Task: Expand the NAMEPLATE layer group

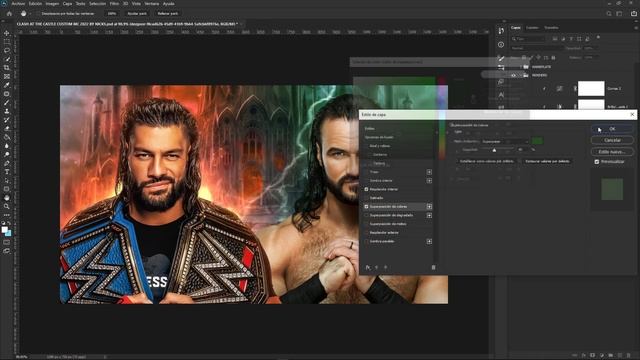Action: click(520, 67)
